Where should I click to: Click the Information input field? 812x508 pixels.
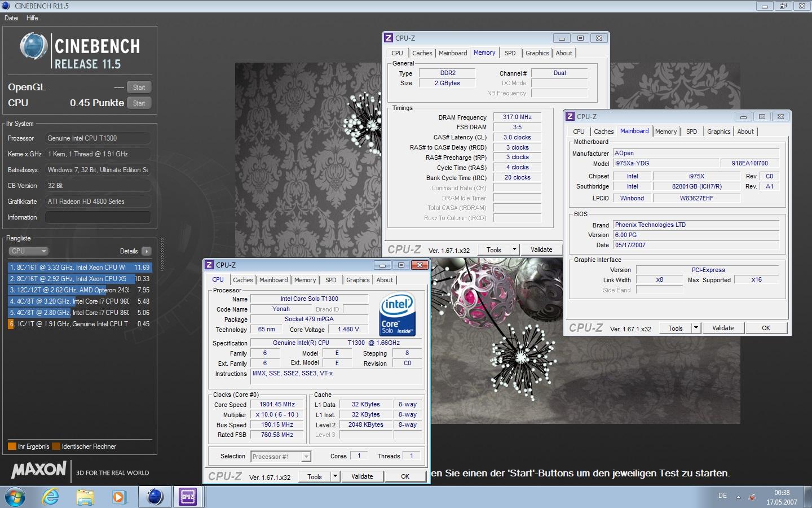[x=98, y=217]
